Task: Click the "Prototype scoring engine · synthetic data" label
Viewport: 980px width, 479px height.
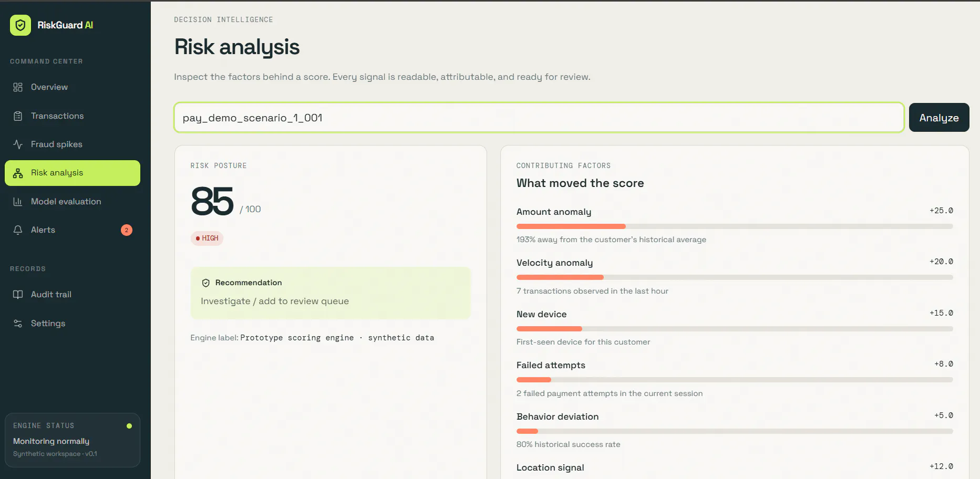Action: click(337, 338)
